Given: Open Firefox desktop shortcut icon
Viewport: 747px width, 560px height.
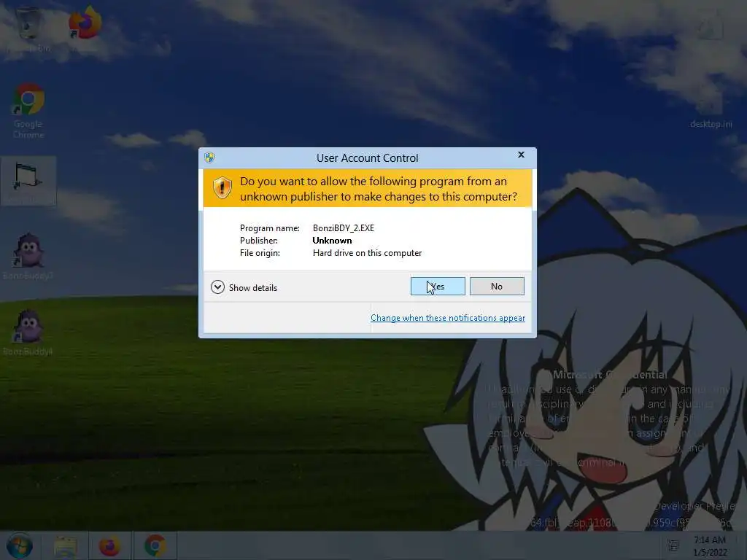Looking at the screenshot, I should tap(85, 24).
